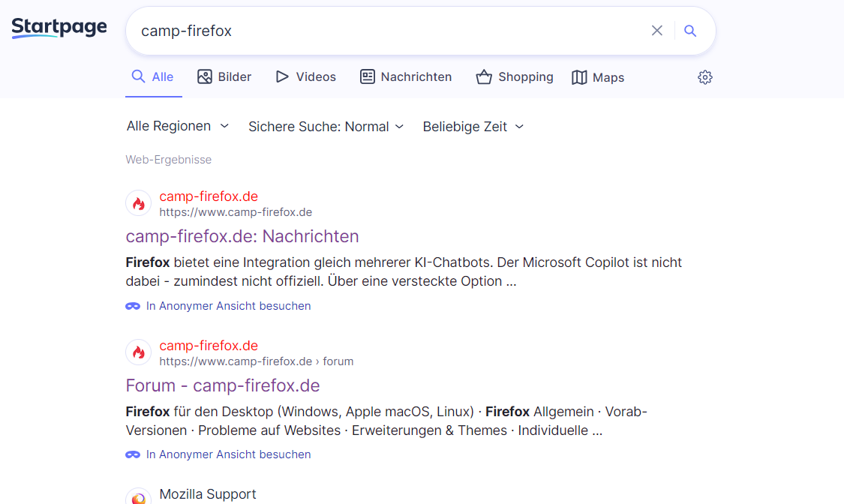This screenshot has width=844, height=504.
Task: Click the flame favicon of the Forum result
Action: (x=138, y=353)
